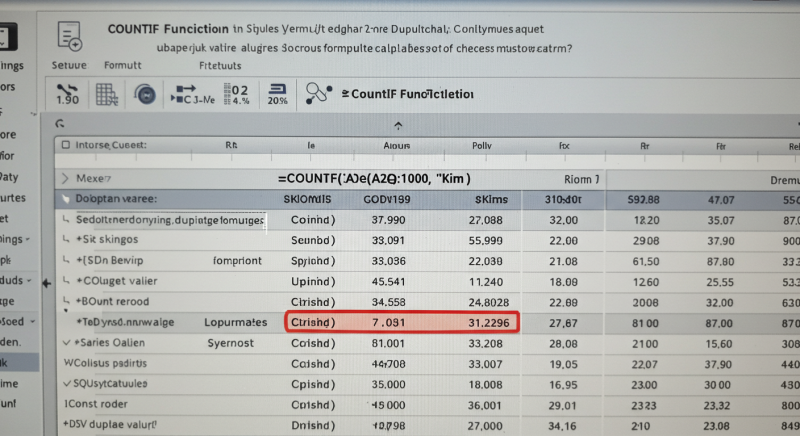The height and width of the screenshot is (436, 800).
Task: Click the up caret above the column headers
Action: [398, 125]
